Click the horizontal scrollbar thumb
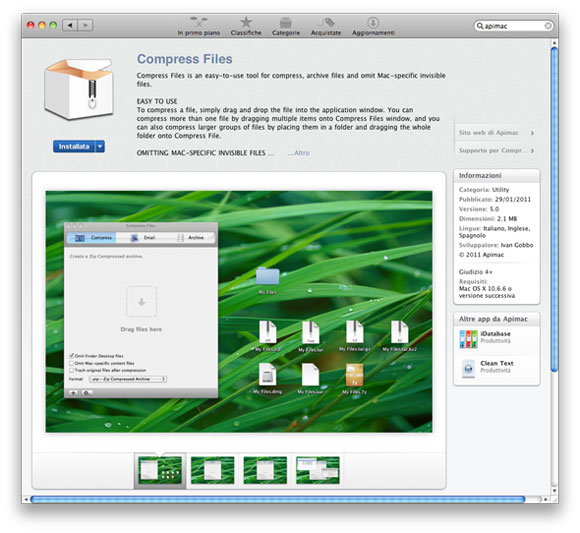This screenshot has width=580, height=533. coord(277,499)
